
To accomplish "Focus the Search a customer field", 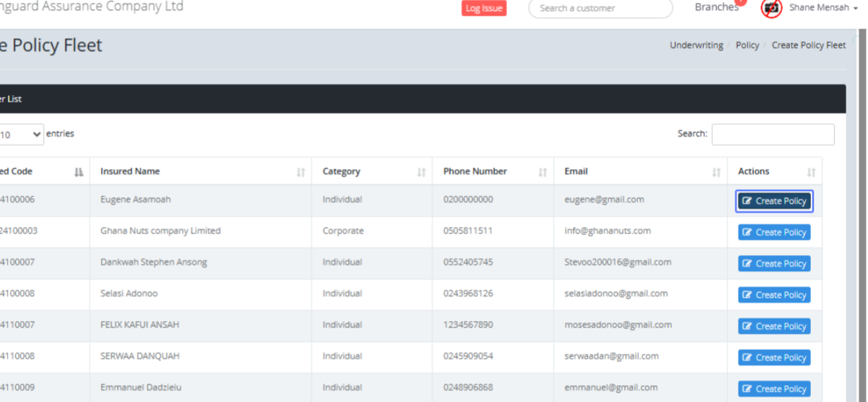I will [x=600, y=9].
